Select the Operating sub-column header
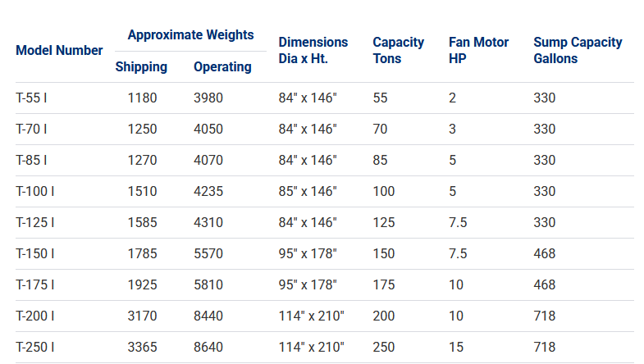The height and width of the screenshot is (364, 644). click(x=222, y=67)
